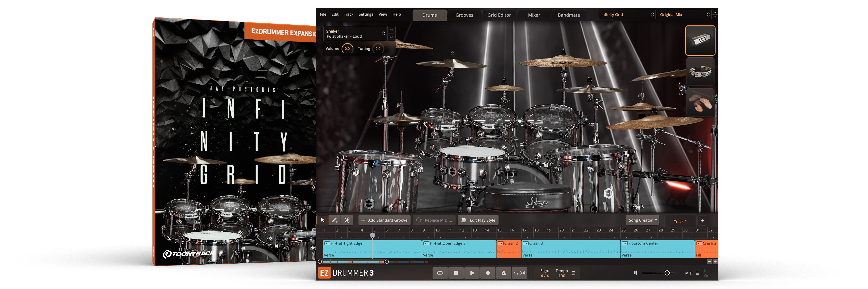The image size is (868, 289).
Task: Toggle the 1234 count-in button
Action: point(519,273)
